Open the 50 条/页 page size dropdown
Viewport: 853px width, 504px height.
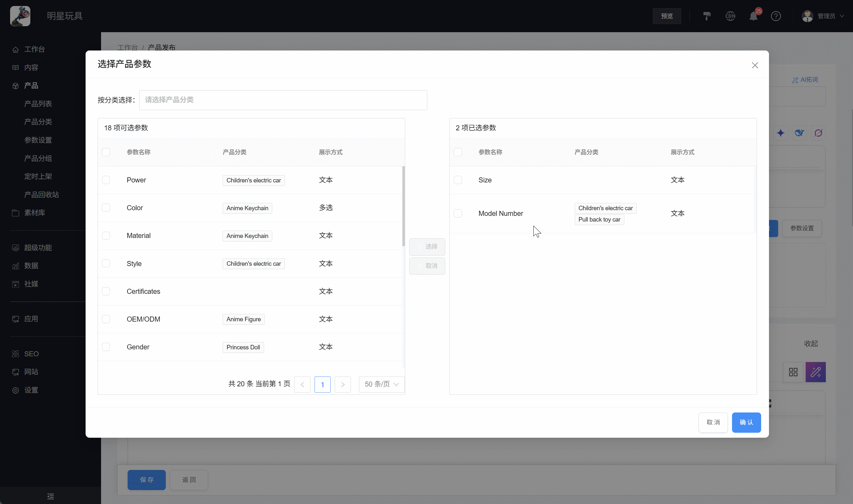pos(381,384)
